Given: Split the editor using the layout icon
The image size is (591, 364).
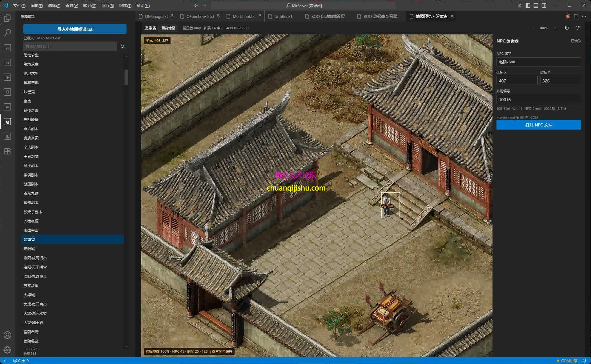Looking at the screenshot, I should pos(576,16).
